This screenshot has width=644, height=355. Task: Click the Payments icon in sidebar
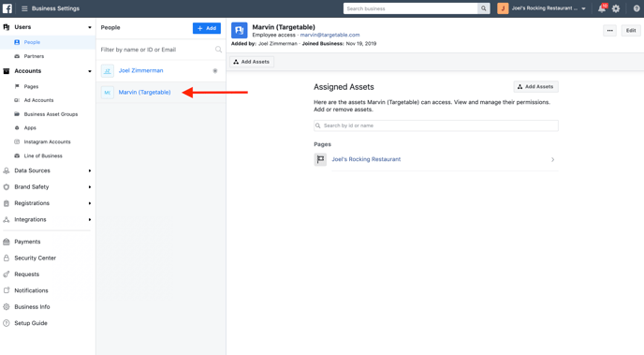click(x=7, y=242)
